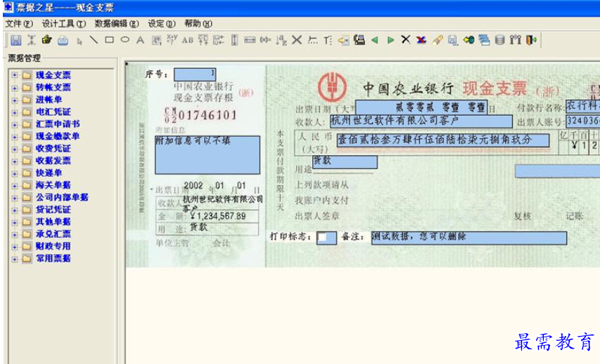The height and width of the screenshot is (364, 600).
Task: Expand the 转帐支票 tree node
Action: pos(15,88)
